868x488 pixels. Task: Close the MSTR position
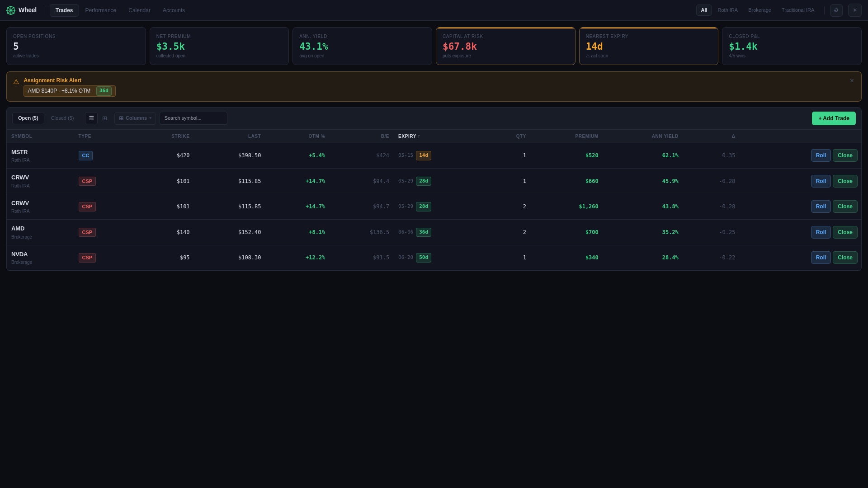(845, 156)
